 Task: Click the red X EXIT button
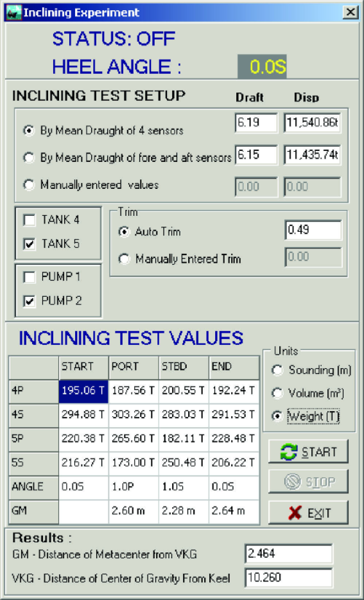pyautogui.click(x=308, y=513)
